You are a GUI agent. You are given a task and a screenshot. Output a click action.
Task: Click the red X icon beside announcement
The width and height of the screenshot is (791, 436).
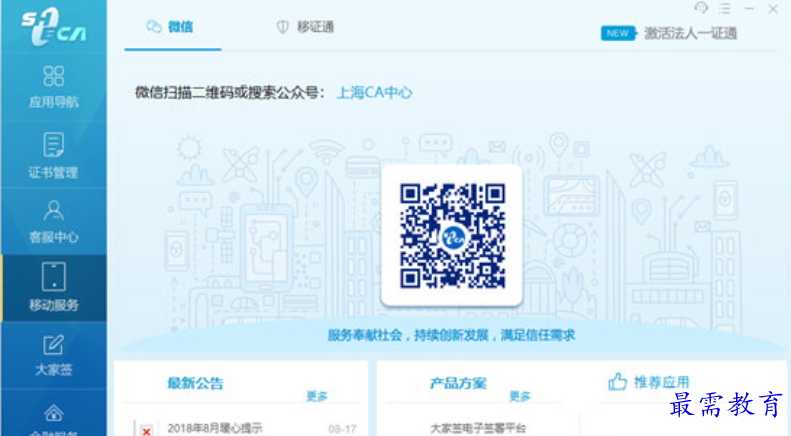[x=146, y=430]
